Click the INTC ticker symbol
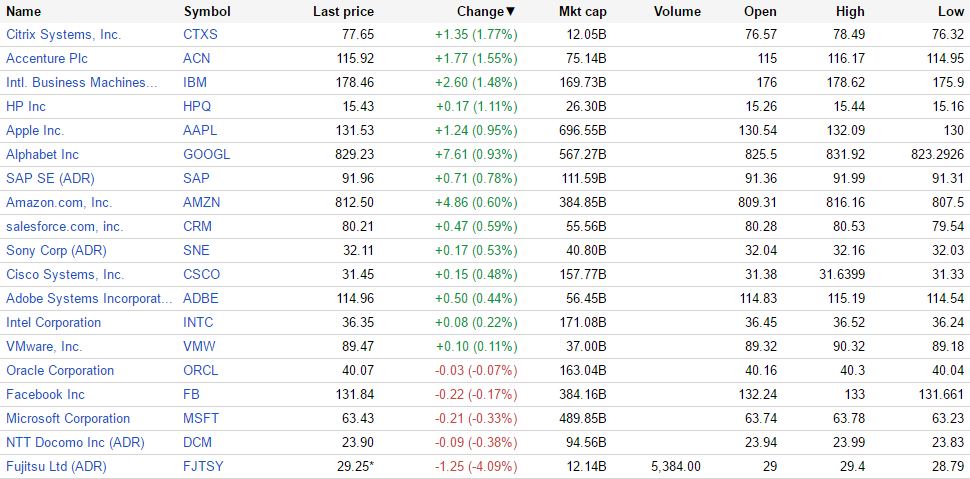Image resolution: width=970 pixels, height=479 pixels. [198, 322]
